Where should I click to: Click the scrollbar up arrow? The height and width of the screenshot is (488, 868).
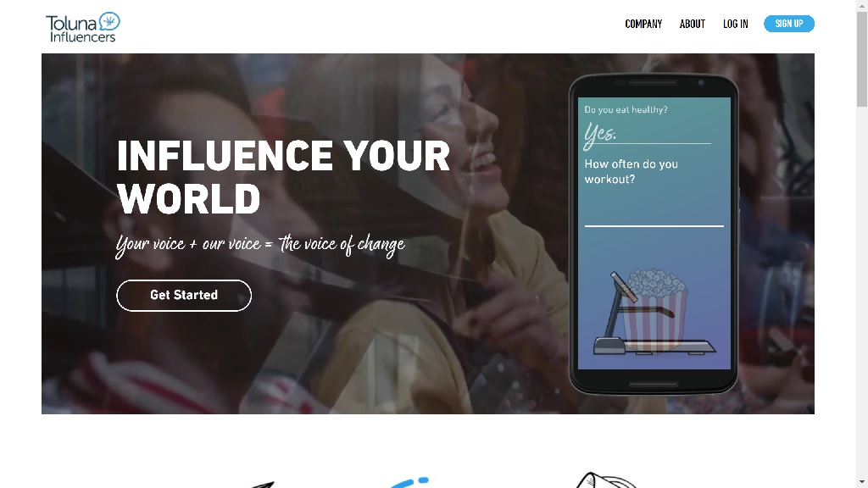point(862,4)
